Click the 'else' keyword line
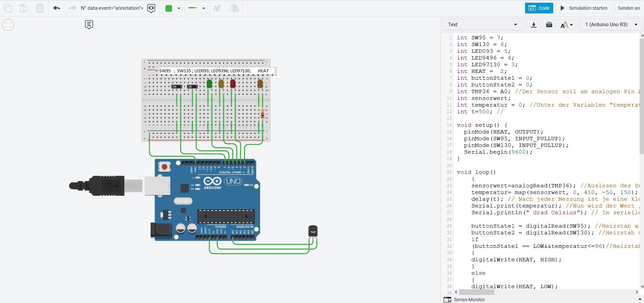This screenshot has width=644, height=303. tap(478, 273)
